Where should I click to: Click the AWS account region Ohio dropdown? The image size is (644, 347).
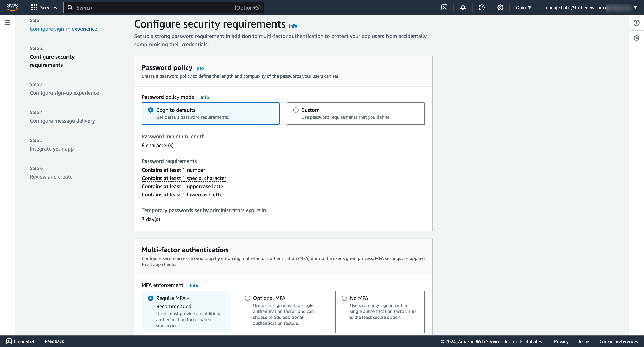pyautogui.click(x=522, y=7)
